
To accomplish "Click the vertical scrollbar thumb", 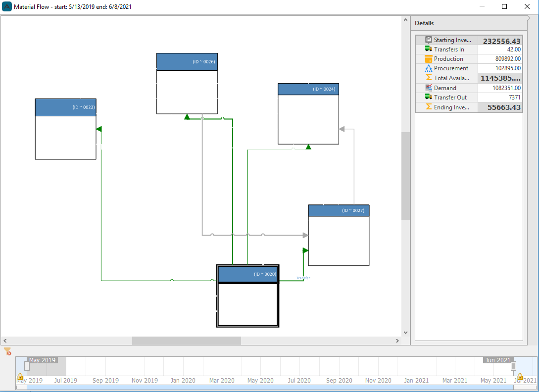I will [x=406, y=176].
